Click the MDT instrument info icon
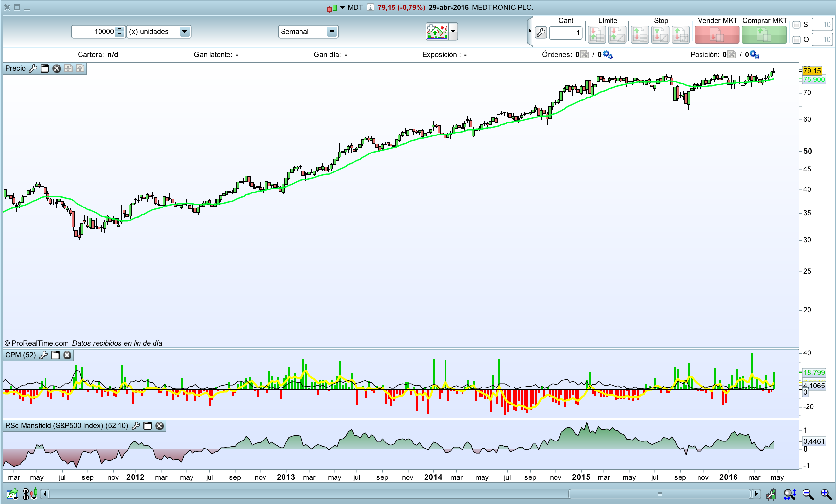836x504 pixels. [x=371, y=8]
